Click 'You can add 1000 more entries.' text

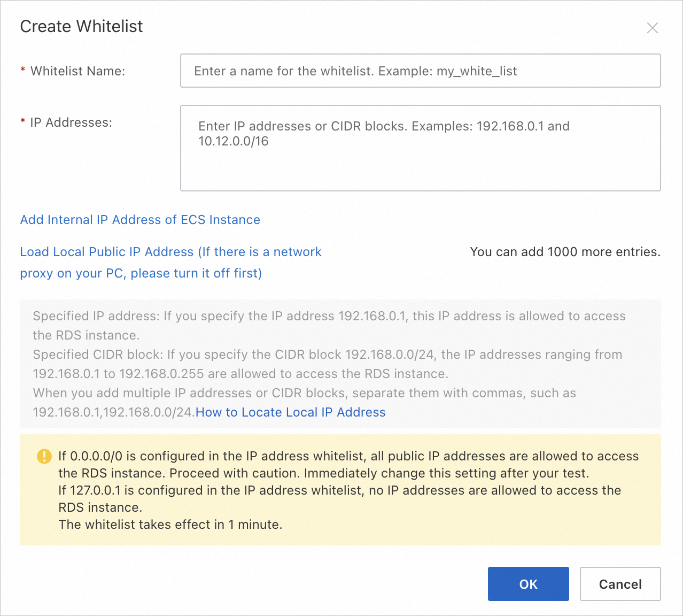pyautogui.click(x=565, y=252)
